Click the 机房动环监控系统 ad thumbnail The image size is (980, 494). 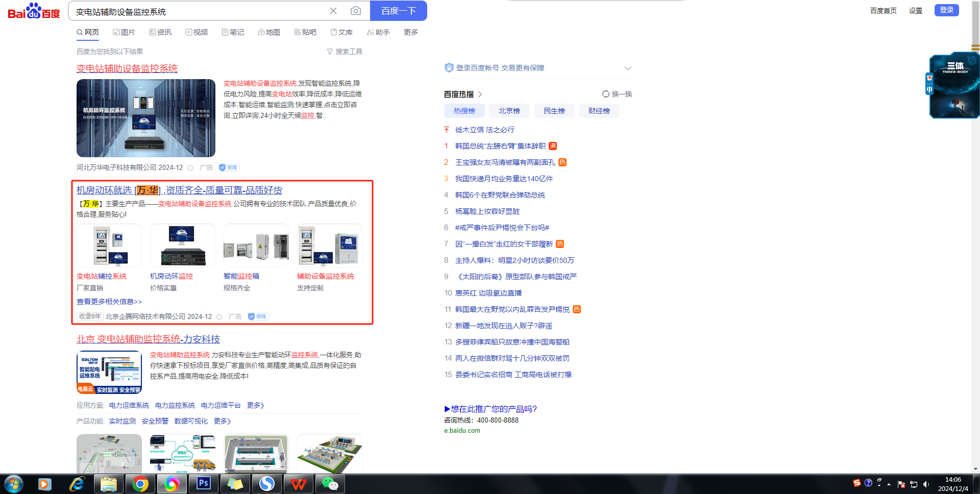pos(146,118)
